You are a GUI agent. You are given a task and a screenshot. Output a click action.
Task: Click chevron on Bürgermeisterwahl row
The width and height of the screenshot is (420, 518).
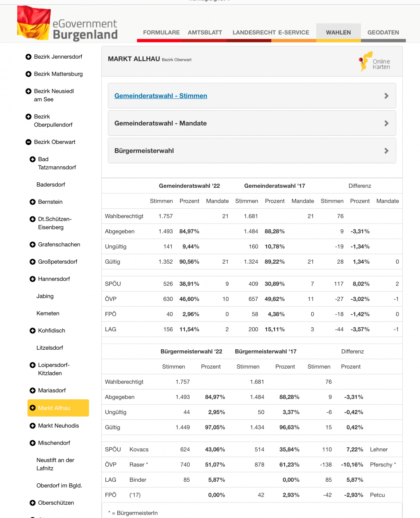click(x=386, y=151)
